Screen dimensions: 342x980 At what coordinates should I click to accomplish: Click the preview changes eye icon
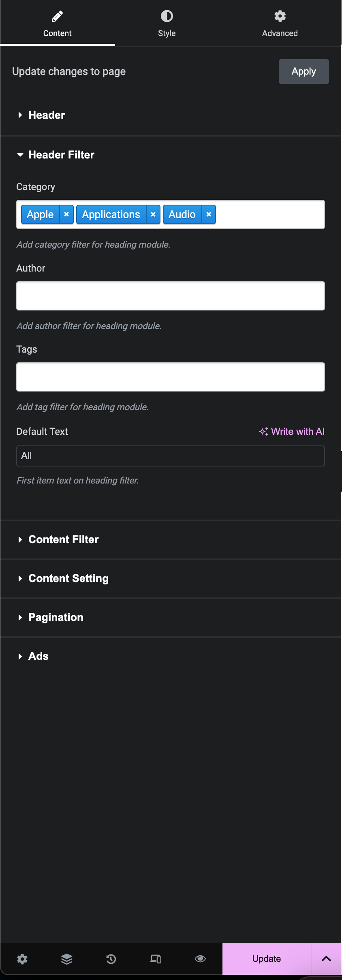200,959
